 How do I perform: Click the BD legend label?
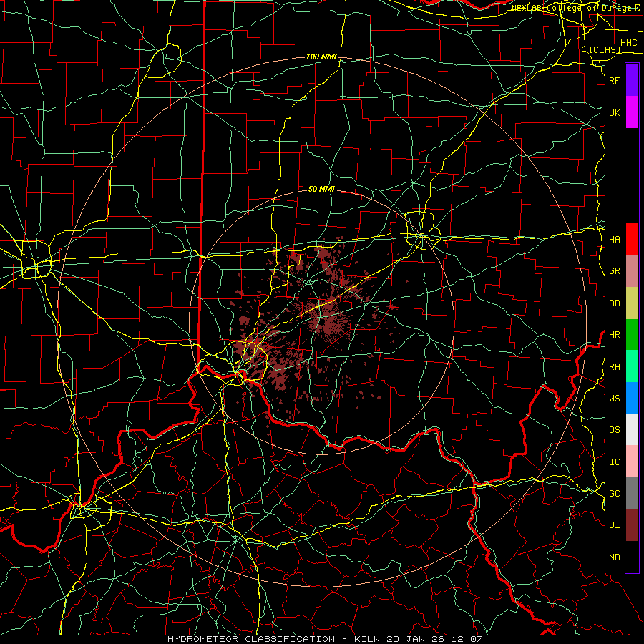(614, 303)
